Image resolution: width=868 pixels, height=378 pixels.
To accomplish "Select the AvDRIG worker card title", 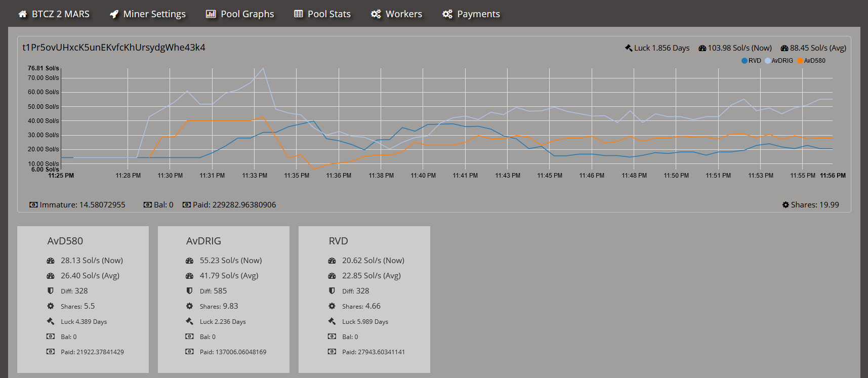I will [203, 241].
